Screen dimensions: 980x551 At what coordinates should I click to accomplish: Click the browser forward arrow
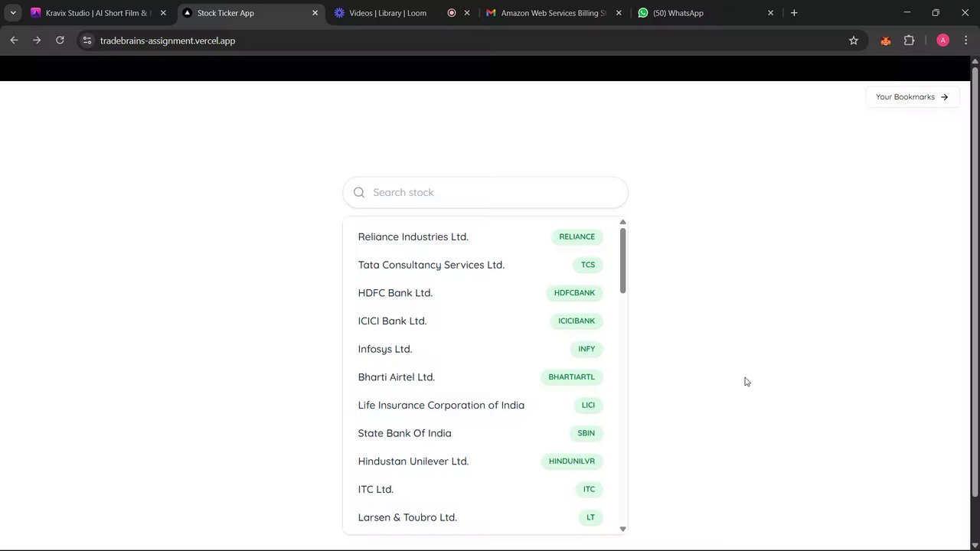pyautogui.click(x=37, y=41)
